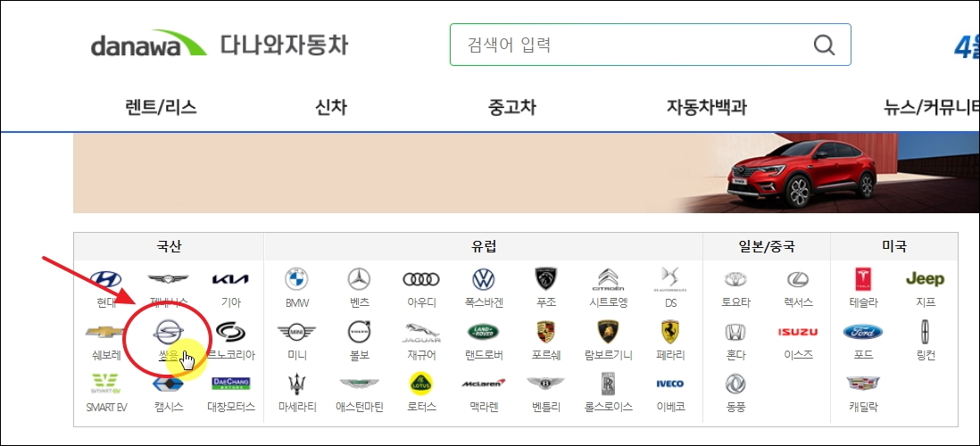The width and height of the screenshot is (980, 446).
Task: Open the McLaren (맥라렌) logo
Action: point(484,383)
